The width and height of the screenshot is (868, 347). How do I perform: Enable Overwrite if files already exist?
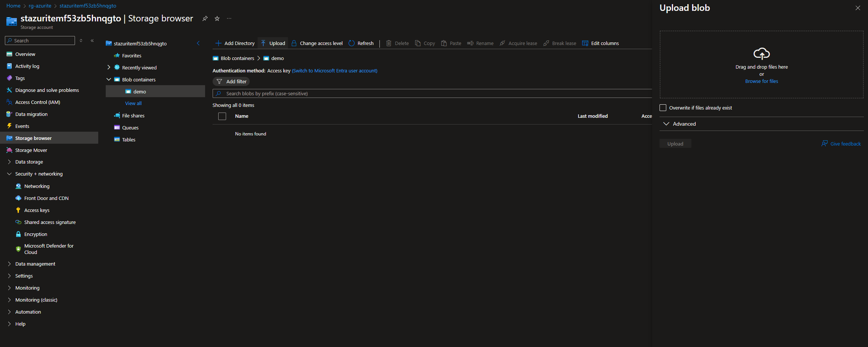pyautogui.click(x=663, y=108)
